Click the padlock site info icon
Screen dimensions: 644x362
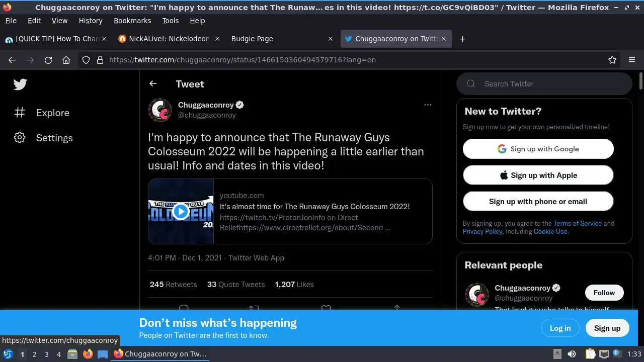(100, 60)
